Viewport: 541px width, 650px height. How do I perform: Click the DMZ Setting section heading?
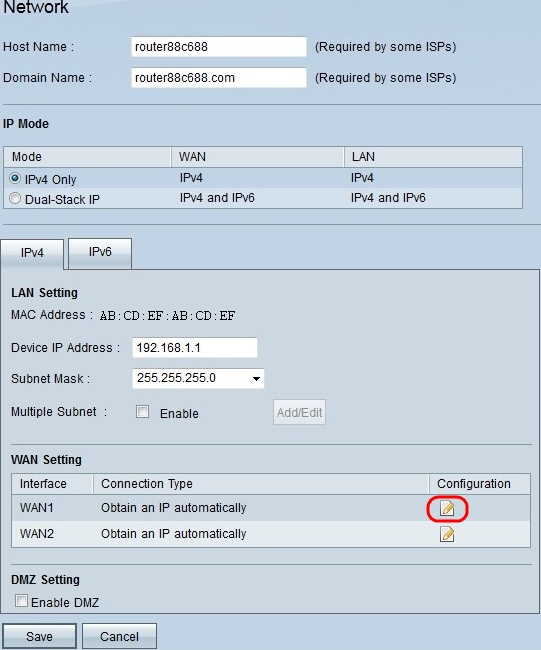point(45,580)
